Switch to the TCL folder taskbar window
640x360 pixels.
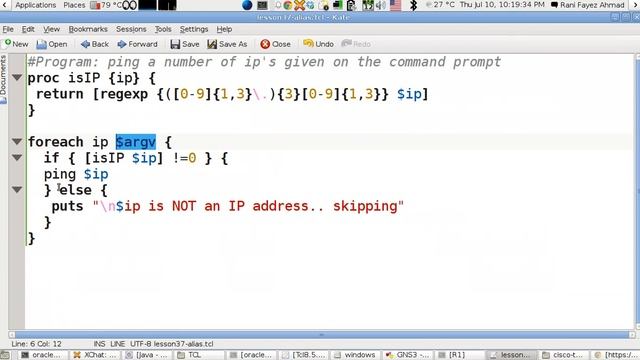coord(199,355)
